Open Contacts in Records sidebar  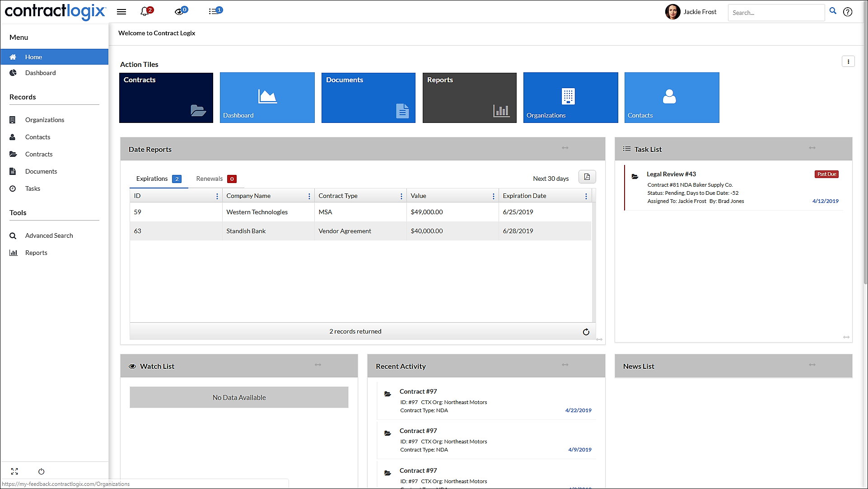54,137
